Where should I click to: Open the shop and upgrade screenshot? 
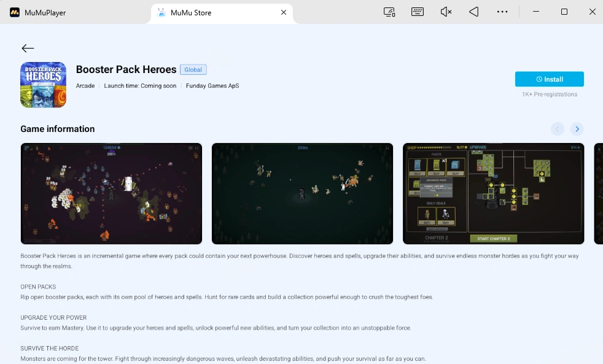[494, 194]
